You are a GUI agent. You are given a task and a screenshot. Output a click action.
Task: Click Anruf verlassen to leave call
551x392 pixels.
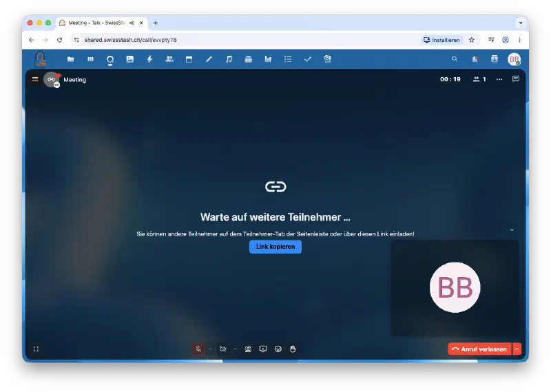click(479, 349)
